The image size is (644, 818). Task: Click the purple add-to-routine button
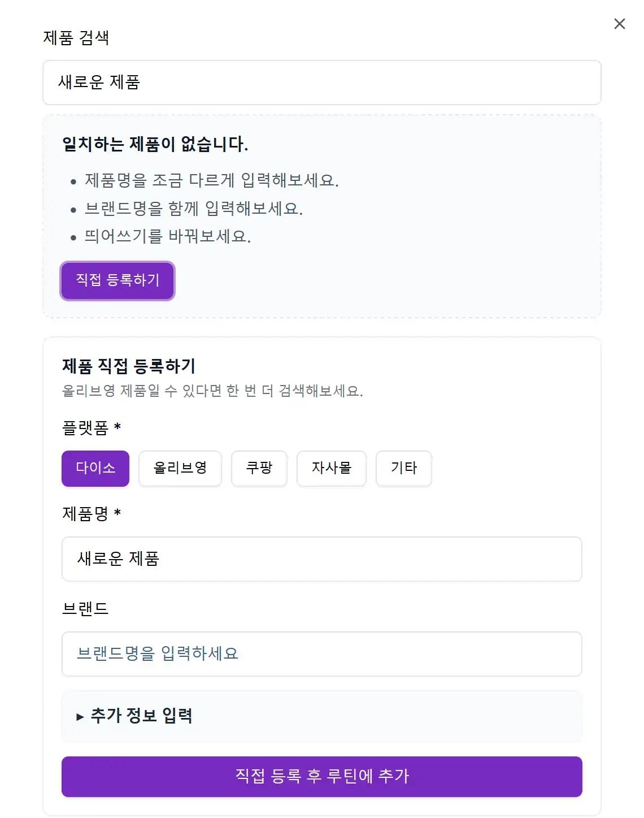point(321,777)
